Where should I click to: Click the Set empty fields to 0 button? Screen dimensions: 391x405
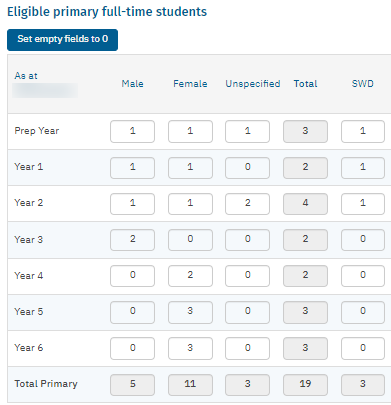tap(62, 40)
